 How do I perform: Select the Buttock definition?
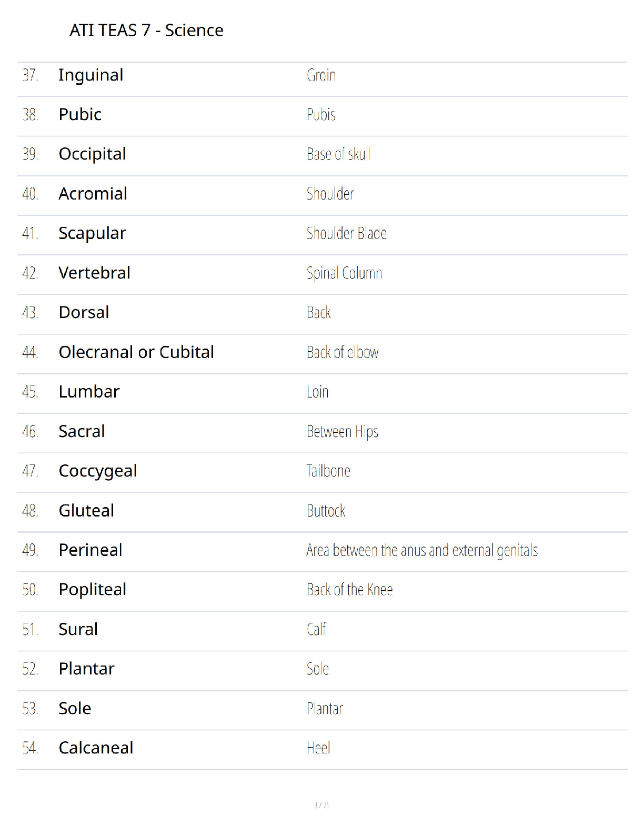point(326,511)
